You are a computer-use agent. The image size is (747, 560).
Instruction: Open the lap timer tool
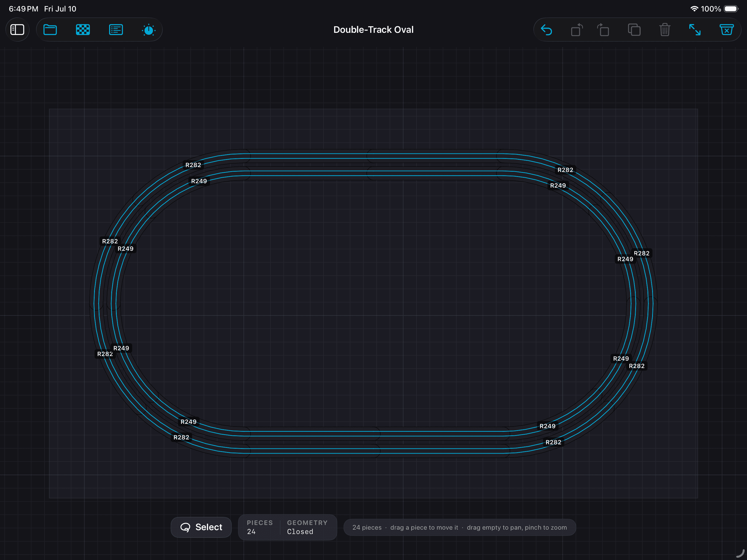pyautogui.click(x=148, y=30)
